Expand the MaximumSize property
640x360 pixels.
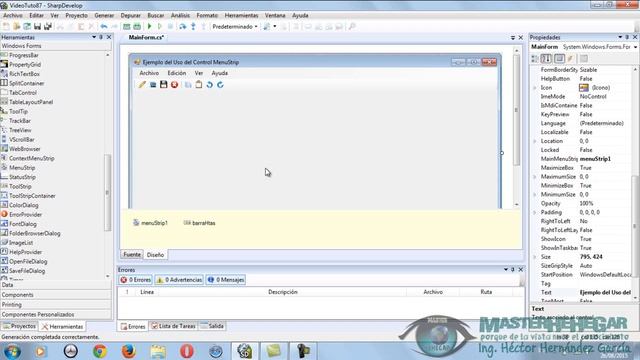click(535, 177)
